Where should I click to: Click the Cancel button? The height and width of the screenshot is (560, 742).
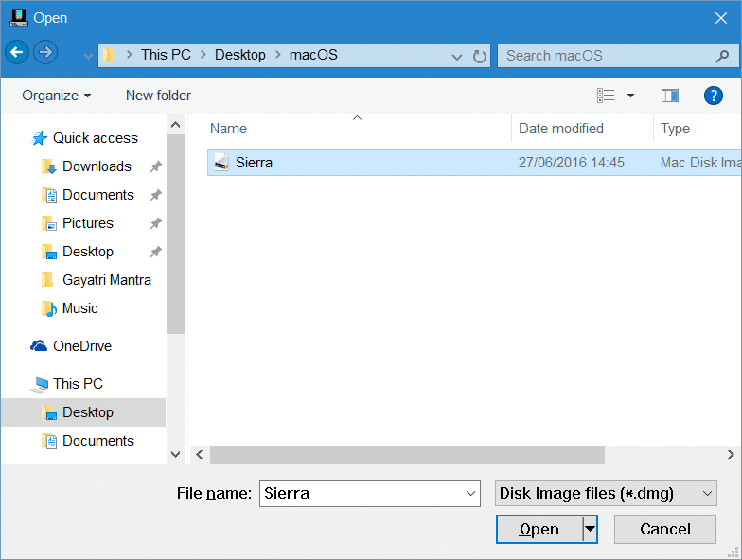click(x=664, y=530)
